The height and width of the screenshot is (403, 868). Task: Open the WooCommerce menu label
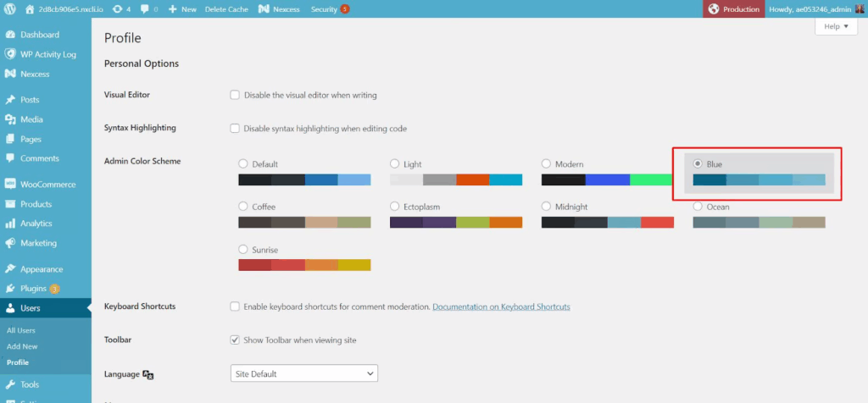[x=48, y=184]
